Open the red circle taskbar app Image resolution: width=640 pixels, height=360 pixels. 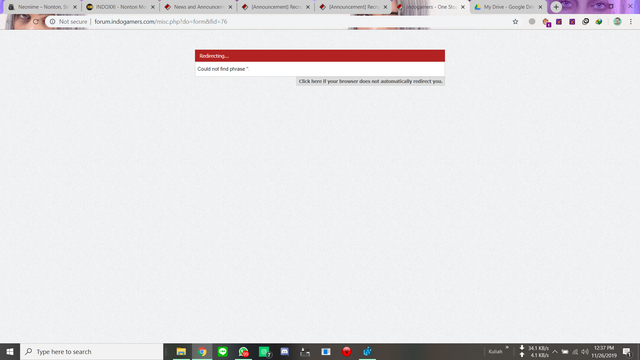tap(347, 351)
